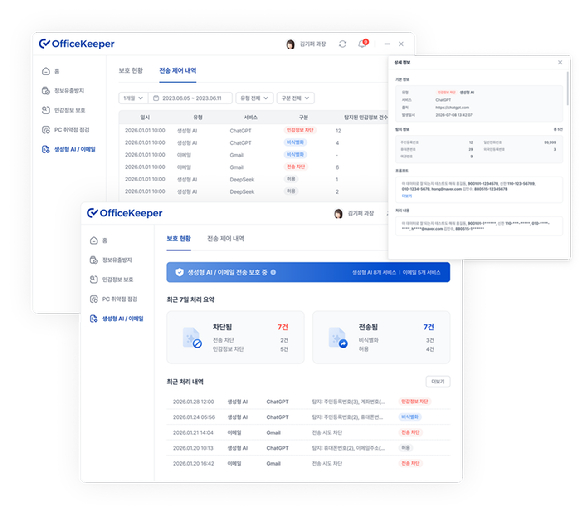Open PC 취약점 점검 in back window sidebar
The image size is (580, 514).
65,130
